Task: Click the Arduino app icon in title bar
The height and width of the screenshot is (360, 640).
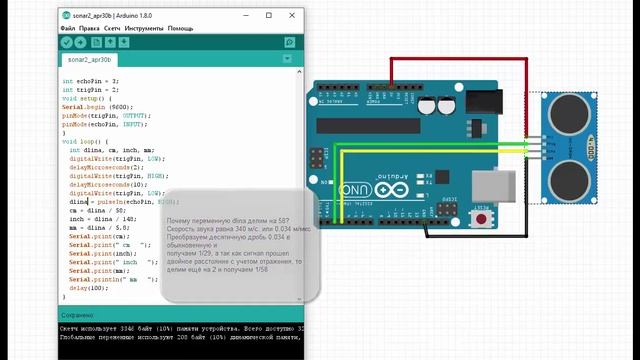Action: coord(66,16)
